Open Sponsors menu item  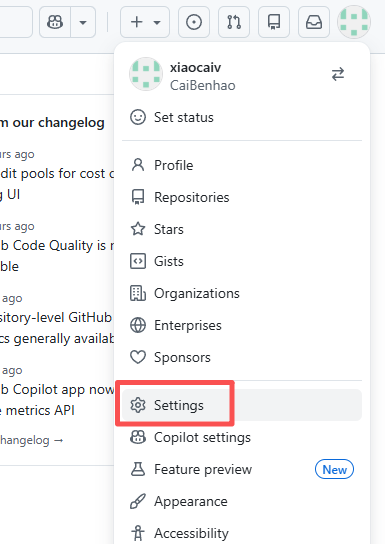click(242, 357)
